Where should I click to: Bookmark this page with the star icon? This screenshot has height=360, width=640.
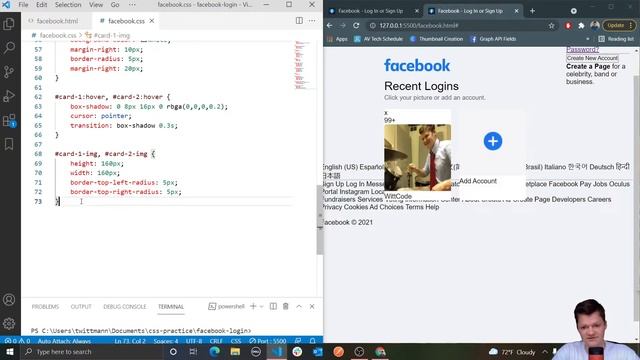[x=551, y=25]
